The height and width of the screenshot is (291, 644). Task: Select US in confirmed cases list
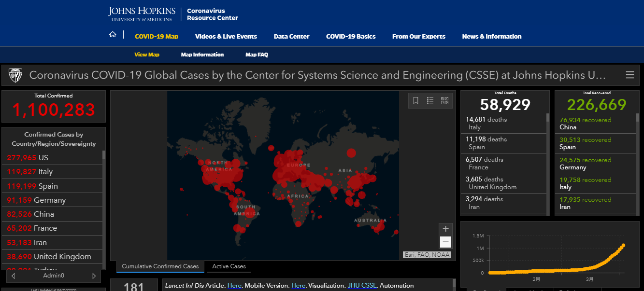(52, 158)
